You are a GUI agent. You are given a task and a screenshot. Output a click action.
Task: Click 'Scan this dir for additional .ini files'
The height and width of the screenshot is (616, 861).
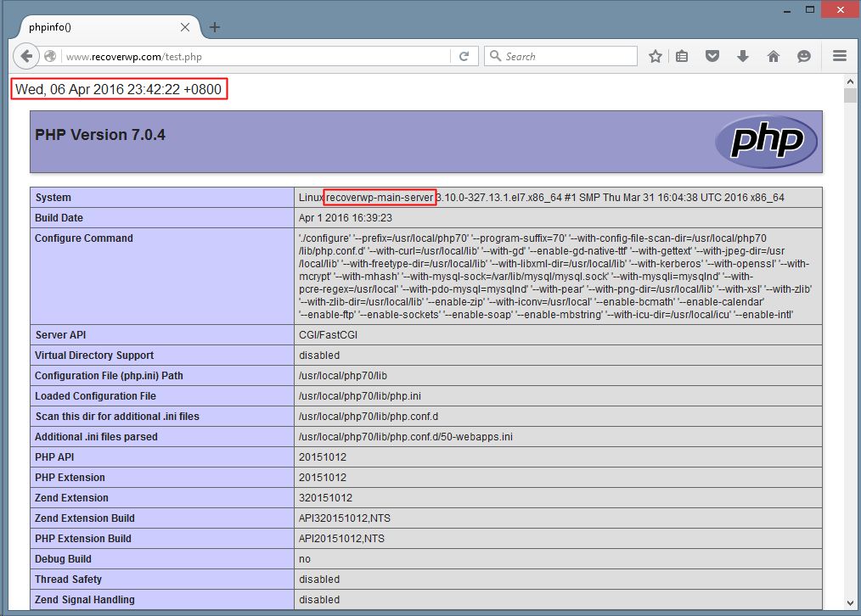pyautogui.click(x=117, y=417)
